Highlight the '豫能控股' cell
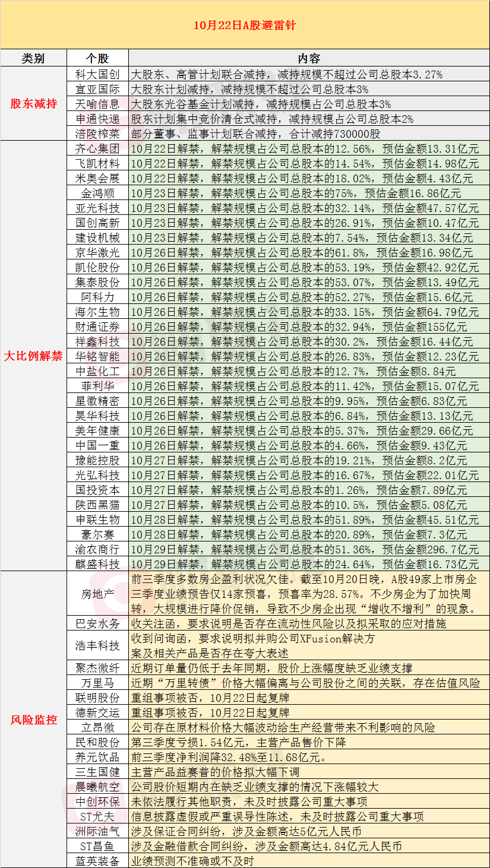490x868 pixels. point(97,460)
